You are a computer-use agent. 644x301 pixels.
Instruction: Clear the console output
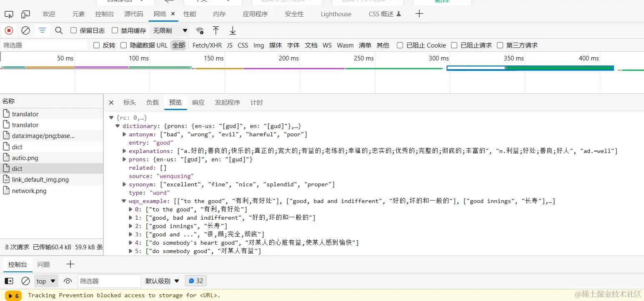25,281
